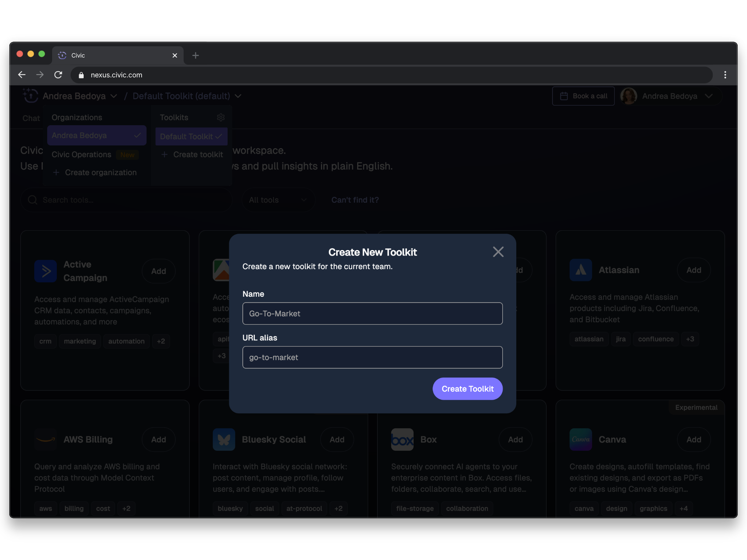Click the browser reload icon
Viewport: 747px width, 560px height.
pyautogui.click(x=58, y=75)
